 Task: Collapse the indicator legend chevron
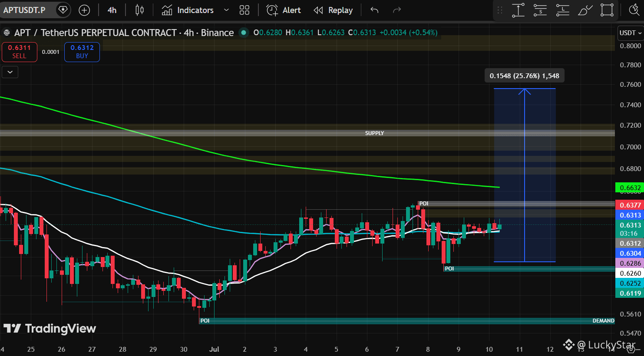pyautogui.click(x=10, y=72)
